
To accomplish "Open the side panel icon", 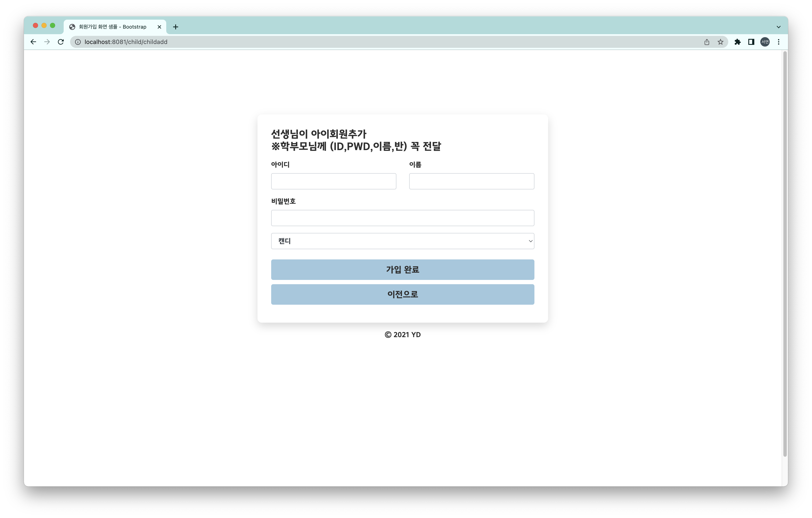I will (751, 42).
